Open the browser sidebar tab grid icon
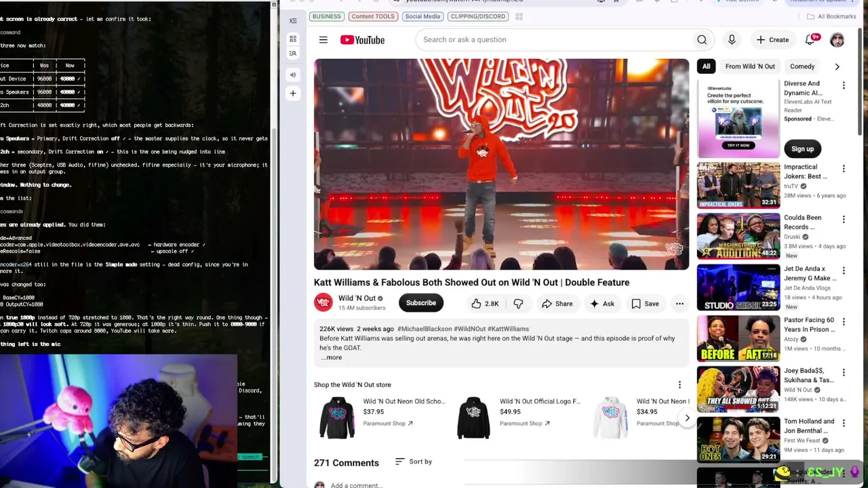868x488 pixels. tap(293, 39)
